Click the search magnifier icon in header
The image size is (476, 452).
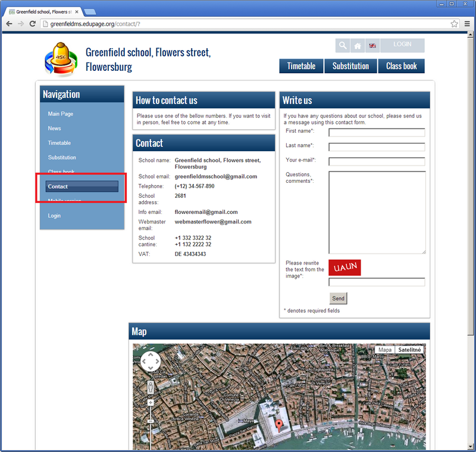click(343, 46)
